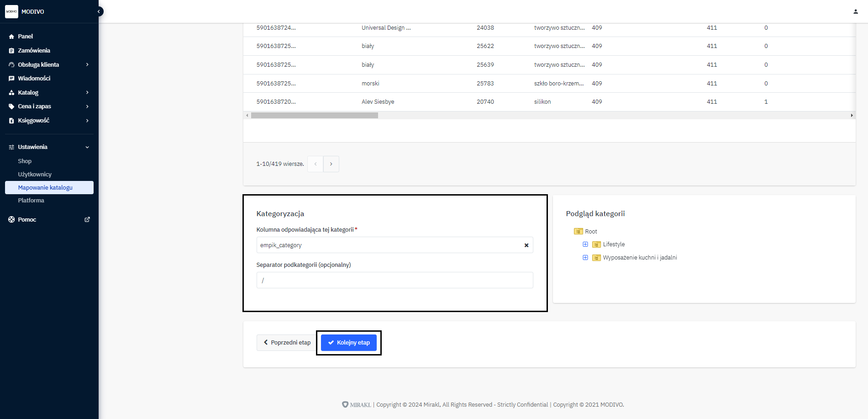Click the MODIVO logo icon
This screenshot has height=419, width=868.
tap(11, 11)
